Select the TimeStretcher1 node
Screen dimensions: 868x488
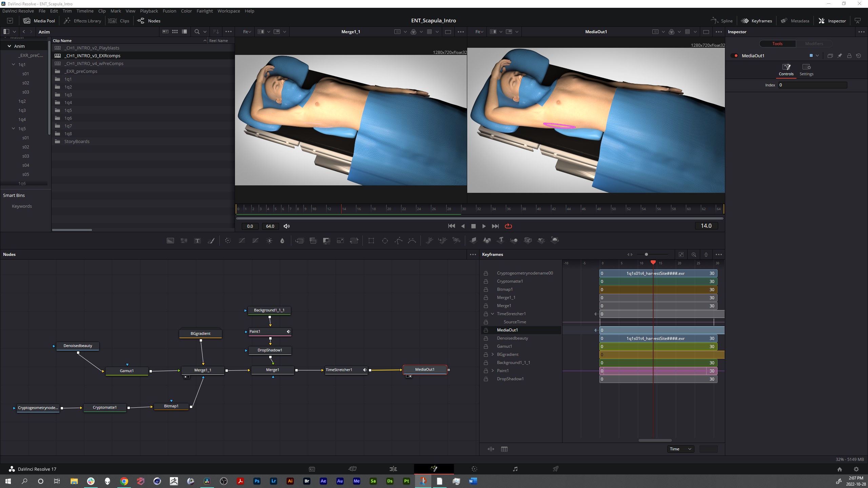coord(346,370)
